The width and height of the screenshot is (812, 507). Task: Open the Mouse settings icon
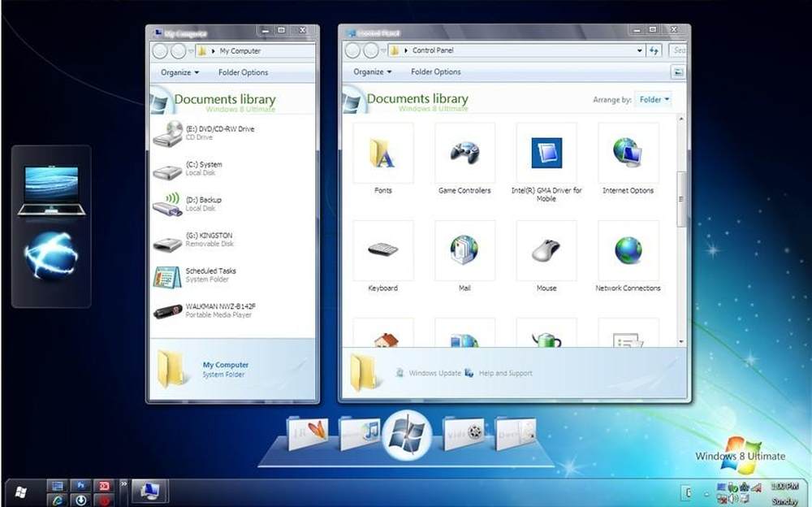tap(546, 251)
